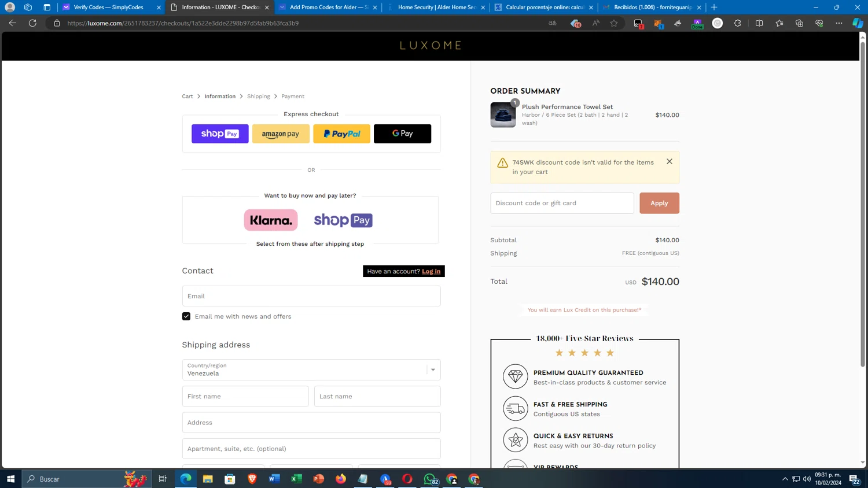
Task: Switch to Home Security Alder tab
Action: tap(436, 8)
